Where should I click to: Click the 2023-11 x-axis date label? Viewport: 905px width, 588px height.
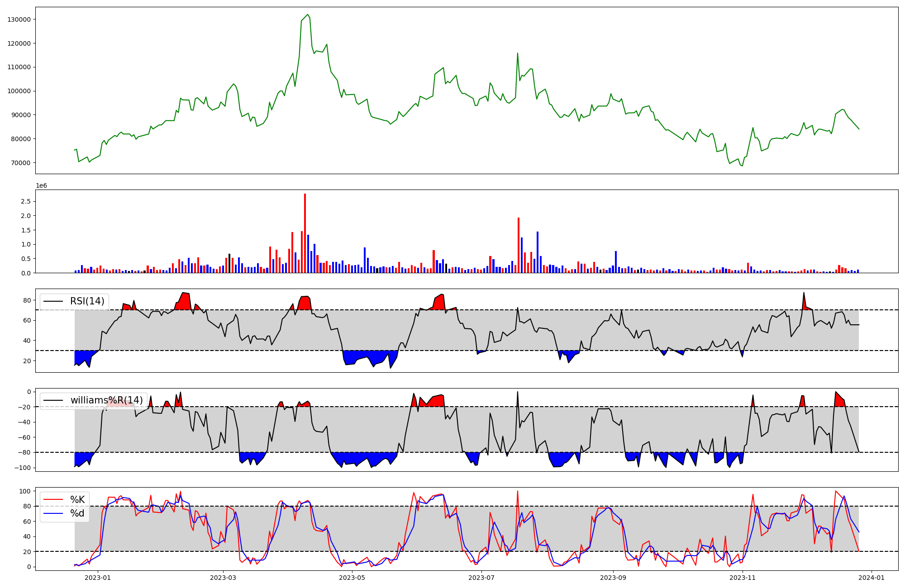(743, 578)
